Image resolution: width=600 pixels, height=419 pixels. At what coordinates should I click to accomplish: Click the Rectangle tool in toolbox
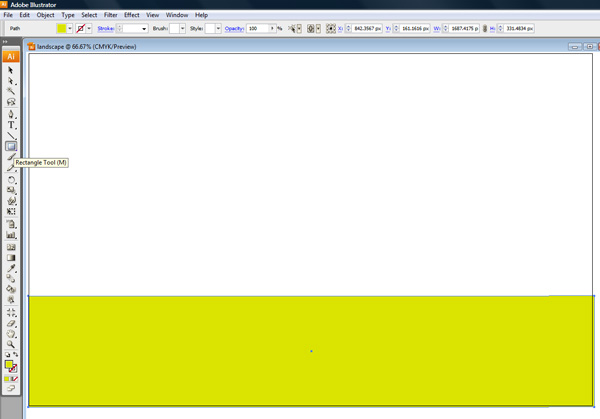pyautogui.click(x=11, y=146)
